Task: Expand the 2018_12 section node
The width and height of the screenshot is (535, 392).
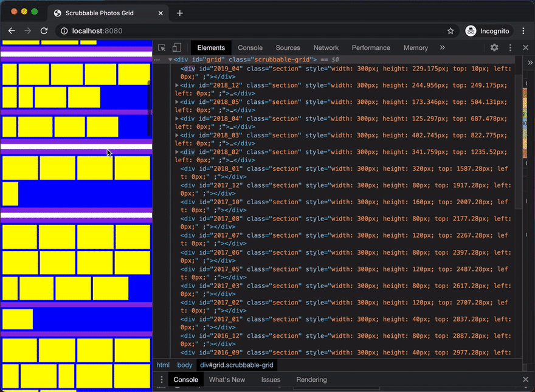Action: click(177, 85)
